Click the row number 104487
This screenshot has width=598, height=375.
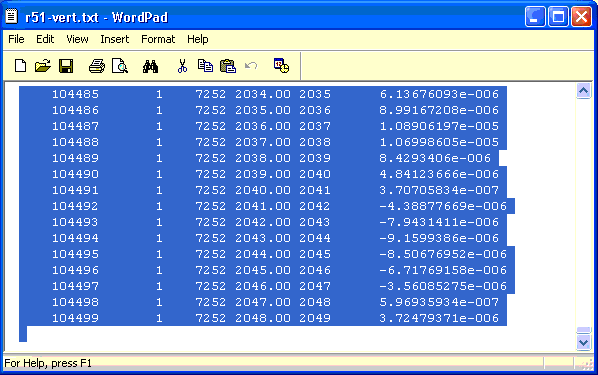(75, 126)
